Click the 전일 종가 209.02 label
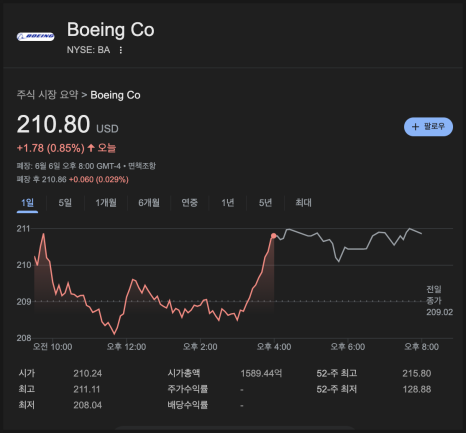 pyautogui.click(x=439, y=301)
